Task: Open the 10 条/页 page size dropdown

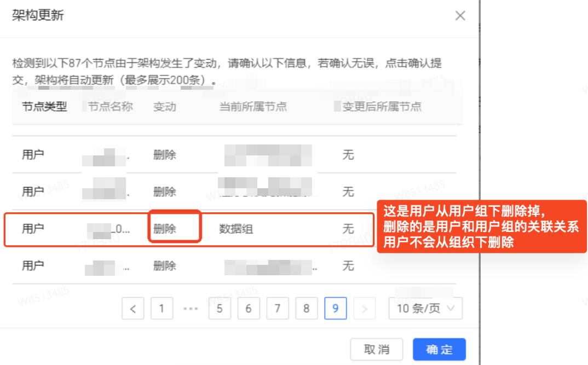Action: 425,309
